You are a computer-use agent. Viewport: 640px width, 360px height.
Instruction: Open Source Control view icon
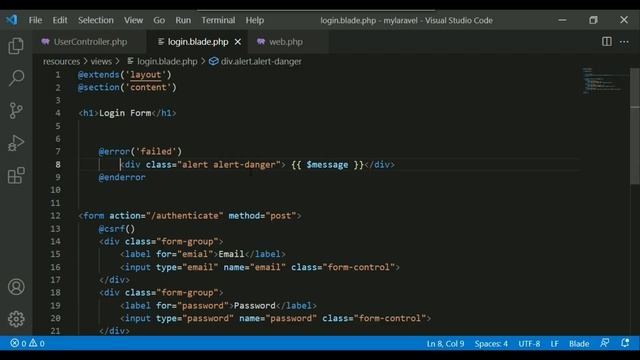pyautogui.click(x=16, y=110)
